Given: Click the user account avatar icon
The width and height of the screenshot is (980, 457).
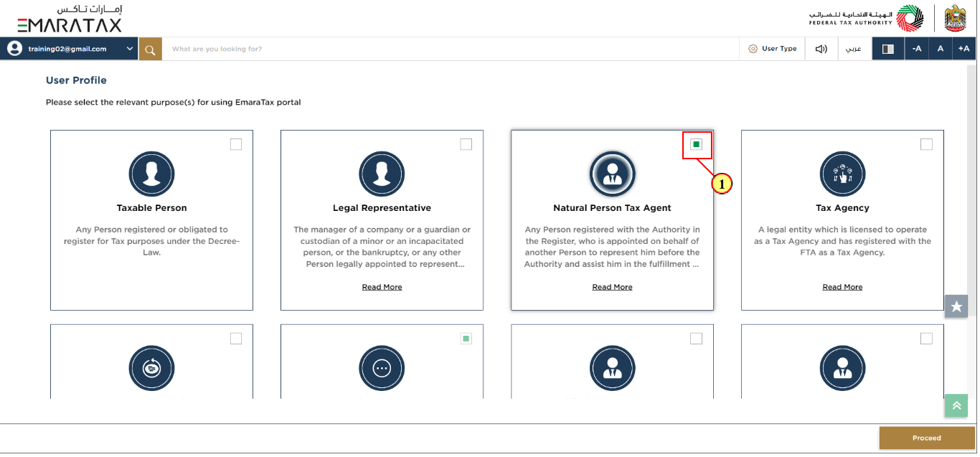Looking at the screenshot, I should 14,49.
